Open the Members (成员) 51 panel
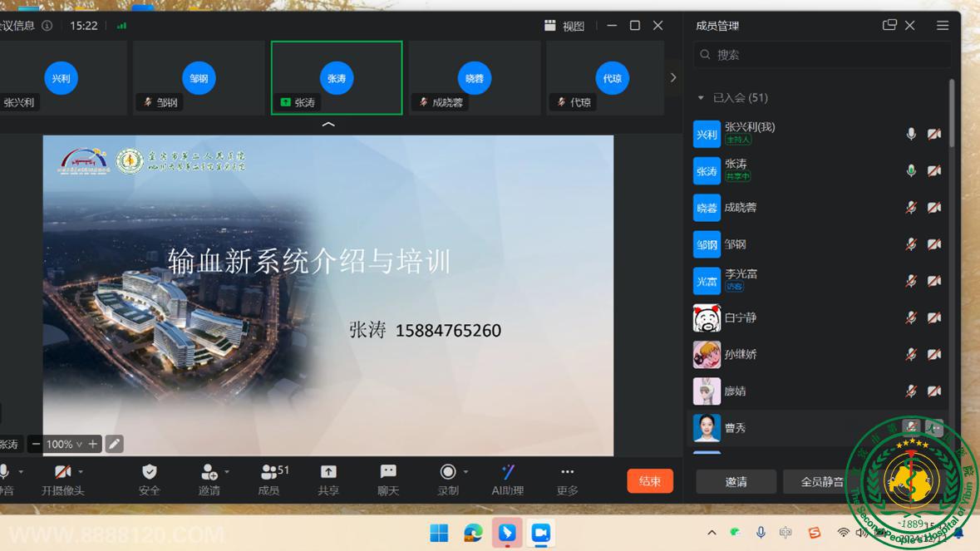 [x=268, y=472]
